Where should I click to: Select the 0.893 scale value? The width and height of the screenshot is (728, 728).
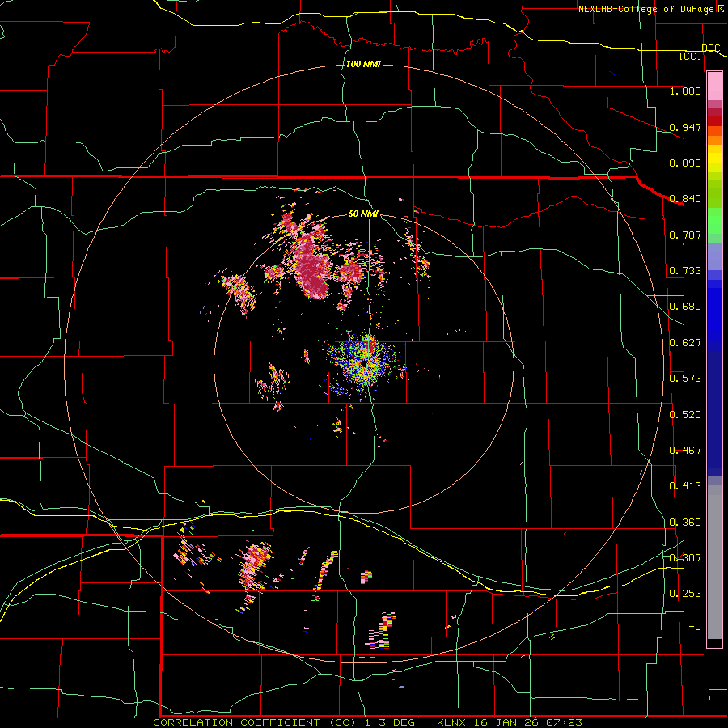pyautogui.click(x=685, y=163)
